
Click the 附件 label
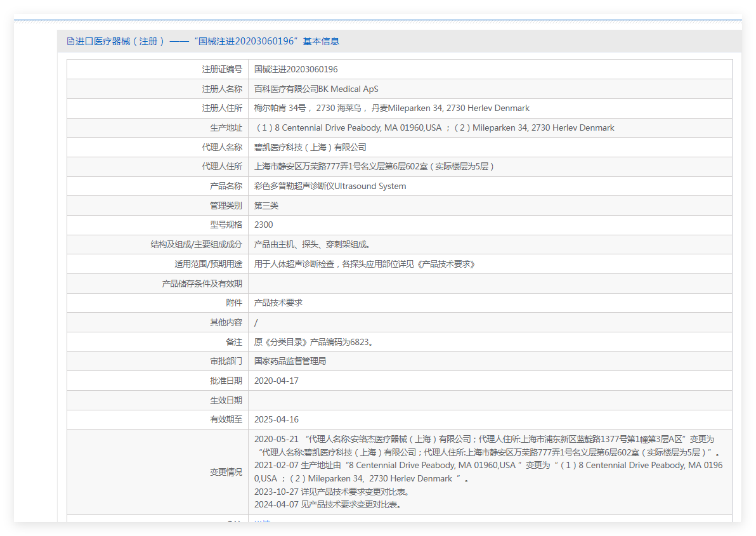click(234, 303)
